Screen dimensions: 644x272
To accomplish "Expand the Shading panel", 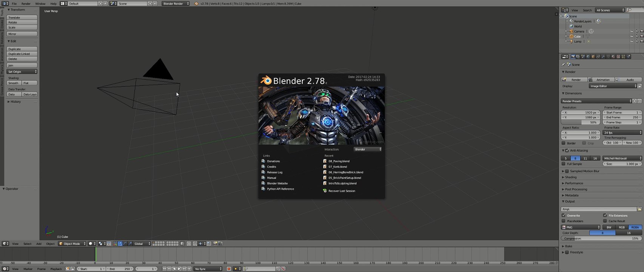I will point(570,177).
